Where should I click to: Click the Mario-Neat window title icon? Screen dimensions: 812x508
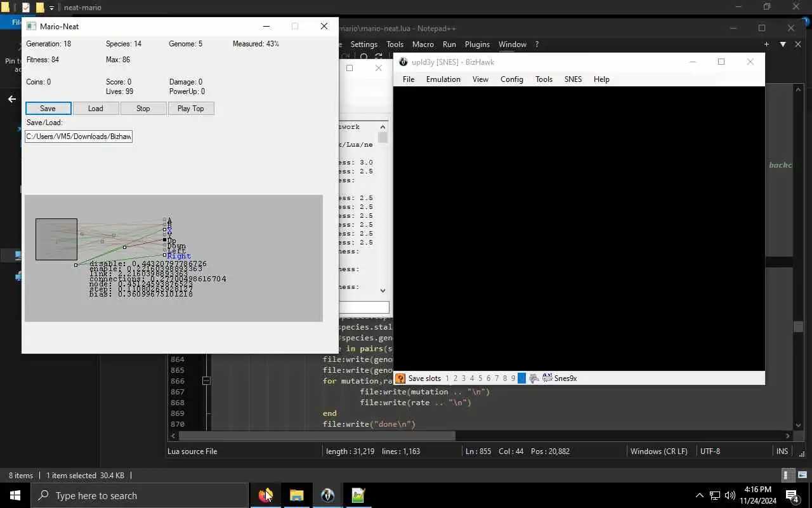pyautogui.click(x=31, y=27)
